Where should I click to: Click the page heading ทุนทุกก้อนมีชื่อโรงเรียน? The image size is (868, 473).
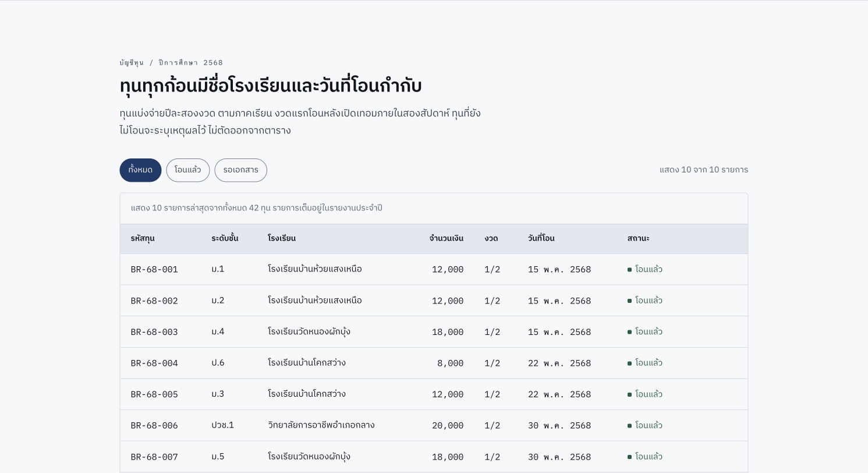[x=271, y=86]
